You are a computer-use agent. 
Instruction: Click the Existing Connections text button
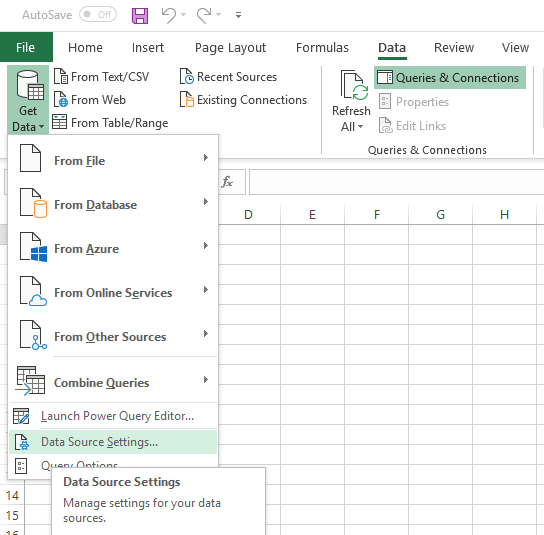pos(252,100)
